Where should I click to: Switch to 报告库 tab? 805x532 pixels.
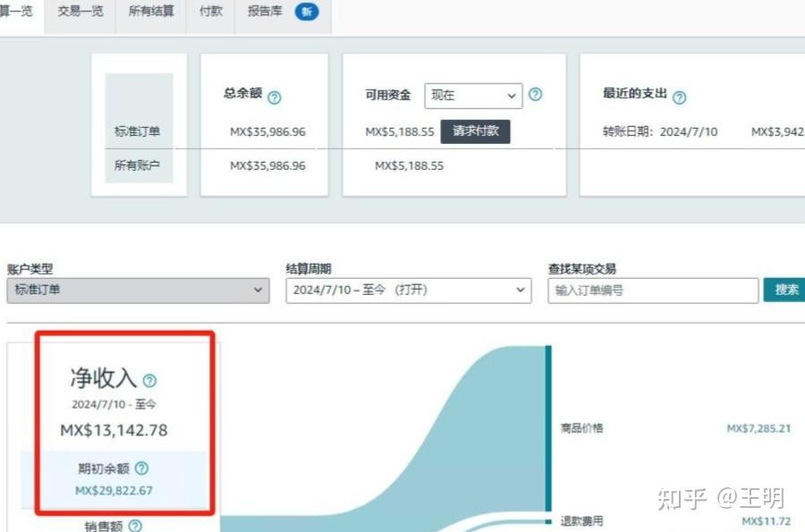[x=265, y=12]
